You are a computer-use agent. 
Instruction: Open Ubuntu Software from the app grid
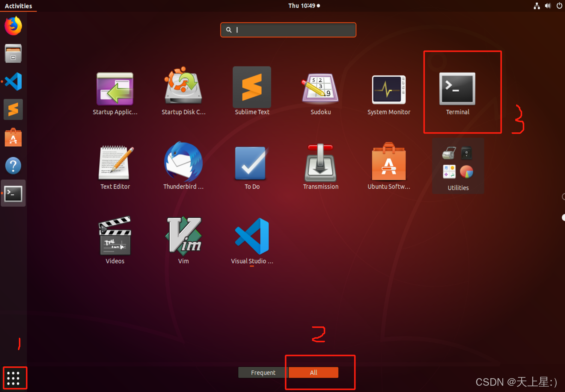click(x=389, y=166)
